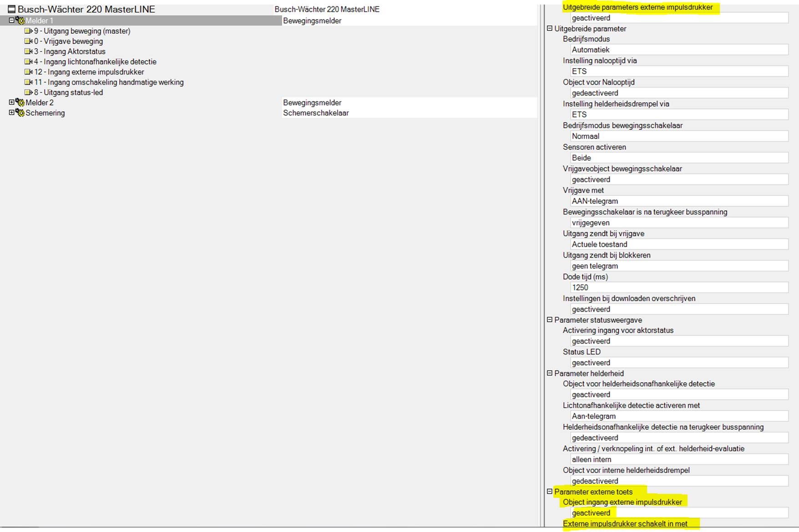Screen dimensions: 799x532
Task: Open Bedrijfsmodus value field Automatiek
Action: pos(679,50)
